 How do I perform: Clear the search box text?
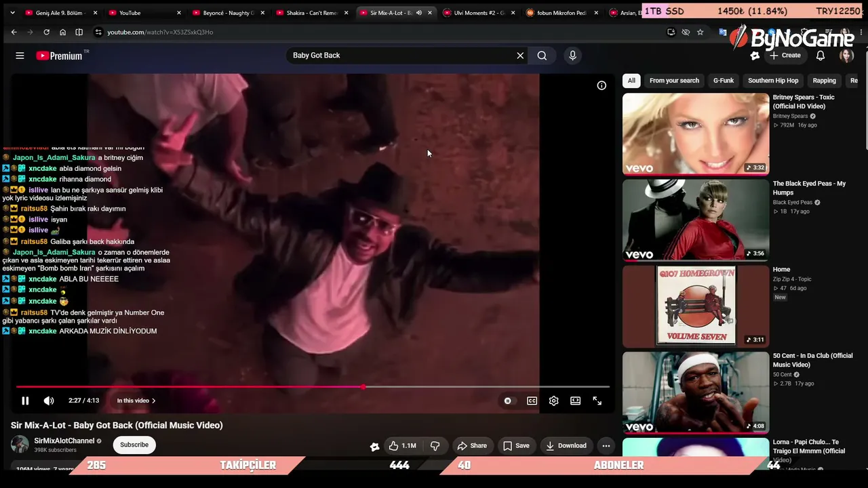pos(520,56)
